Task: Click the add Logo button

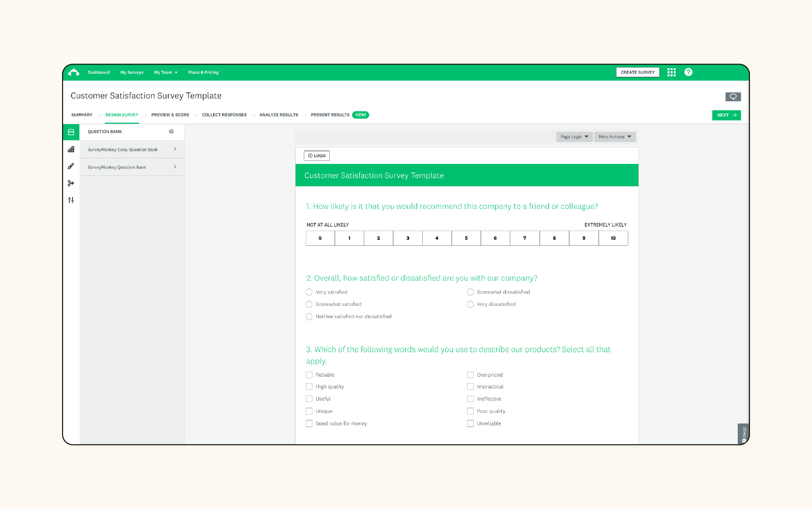Action: pos(316,156)
